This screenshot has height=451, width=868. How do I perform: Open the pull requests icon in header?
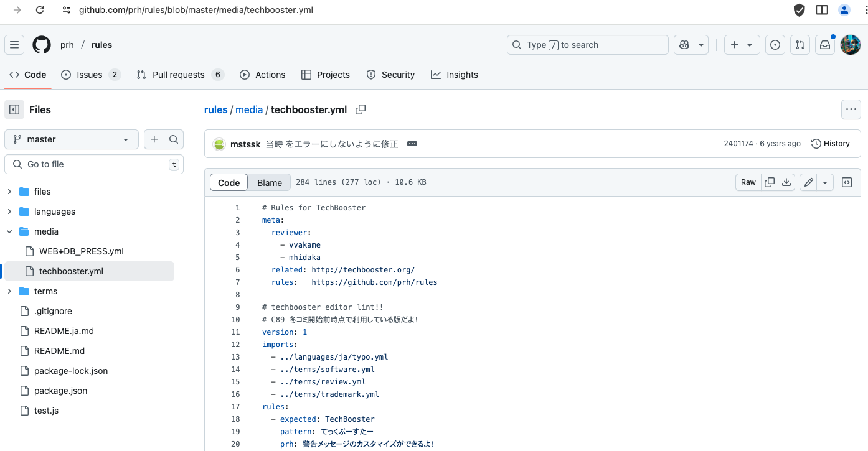pos(800,45)
